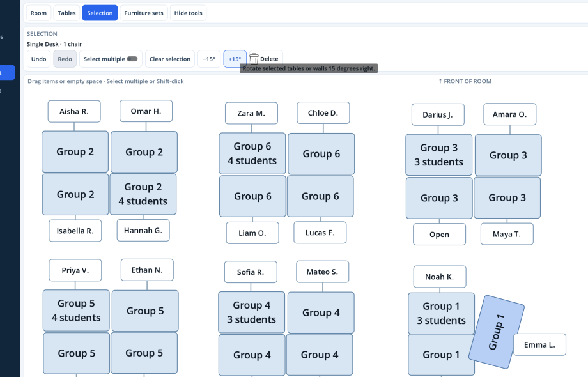Select Group 3 desk below Amara O.
The height and width of the screenshot is (377, 588).
508,155
